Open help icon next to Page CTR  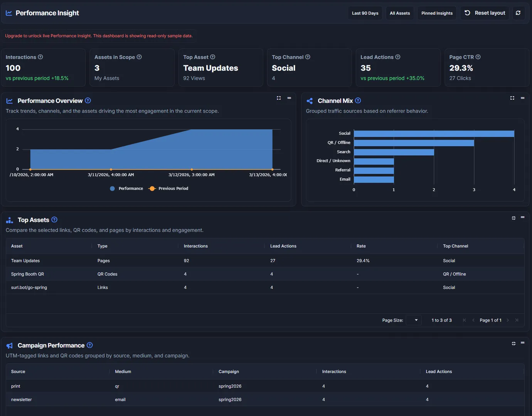[x=478, y=57]
